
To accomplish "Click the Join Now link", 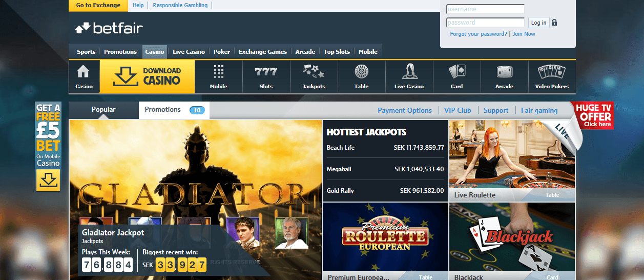I will pyautogui.click(x=524, y=34).
